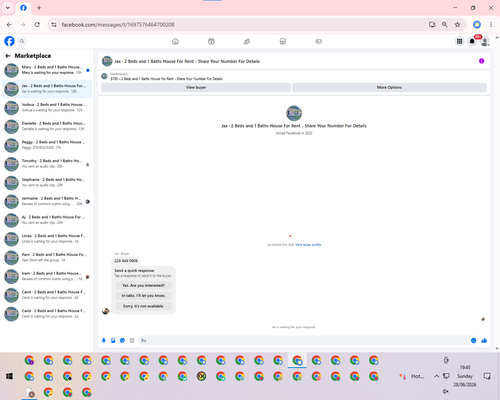This screenshot has height=400, width=500.
Task: Click the large Jax listing profile picture
Action: [x=294, y=113]
